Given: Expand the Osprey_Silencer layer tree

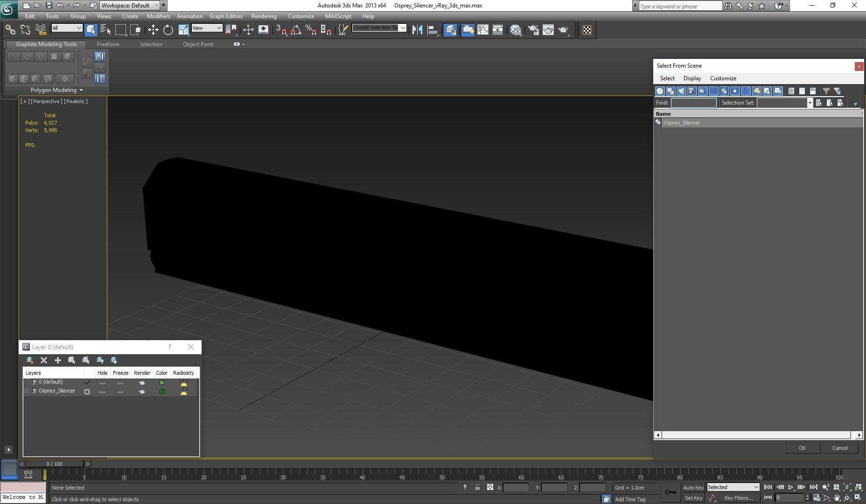Looking at the screenshot, I should [x=27, y=391].
